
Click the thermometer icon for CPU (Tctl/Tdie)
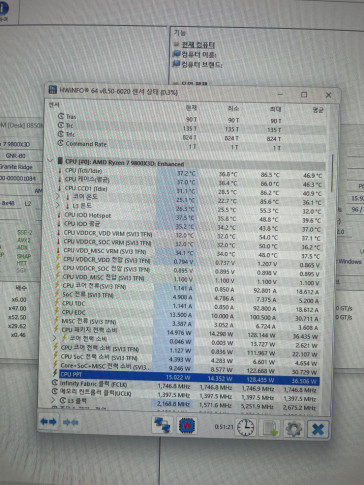pyautogui.click(x=61, y=171)
